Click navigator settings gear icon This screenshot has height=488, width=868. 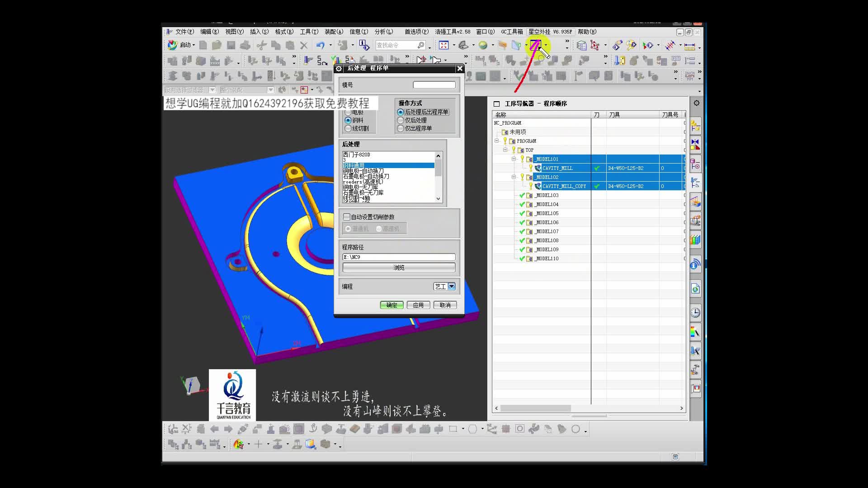click(697, 103)
